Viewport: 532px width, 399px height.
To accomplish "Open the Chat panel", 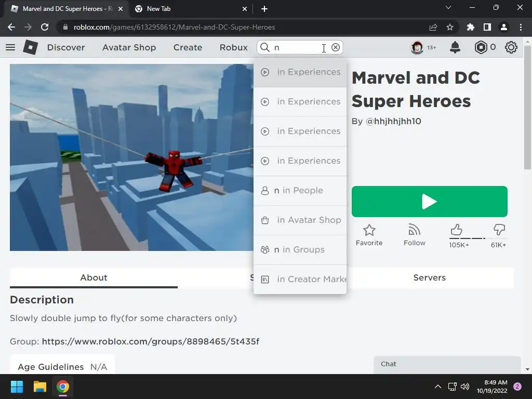I will point(447,364).
